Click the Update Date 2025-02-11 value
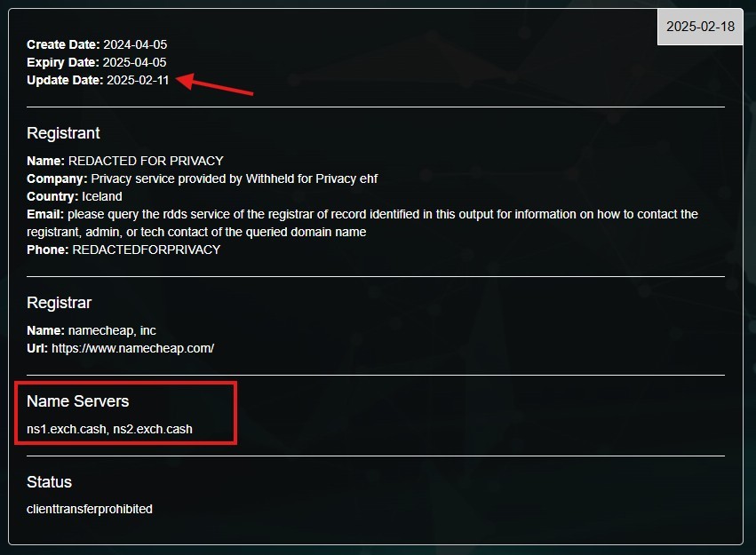This screenshot has width=756, height=555. tap(138, 81)
